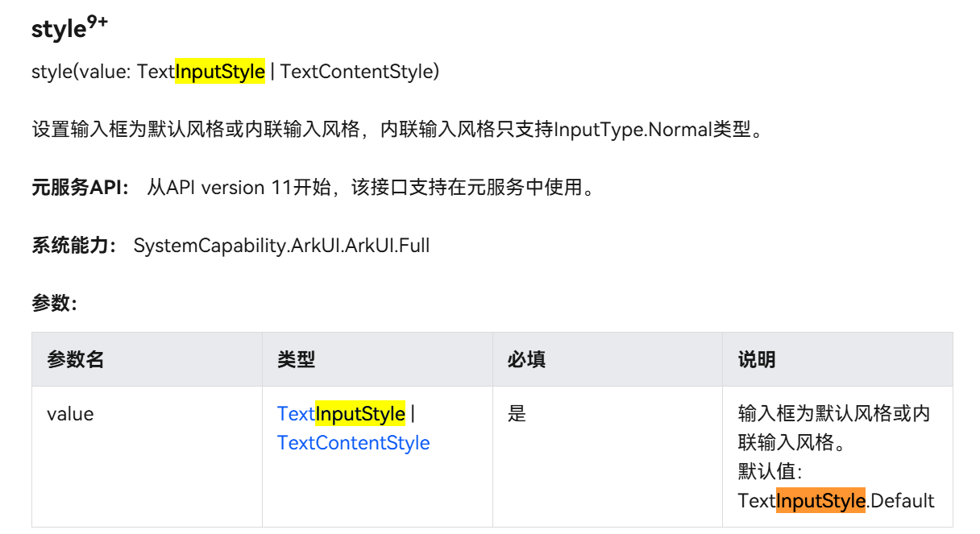The image size is (980, 534).
Task: Click the 是 cell in the required column
Action: 517,414
